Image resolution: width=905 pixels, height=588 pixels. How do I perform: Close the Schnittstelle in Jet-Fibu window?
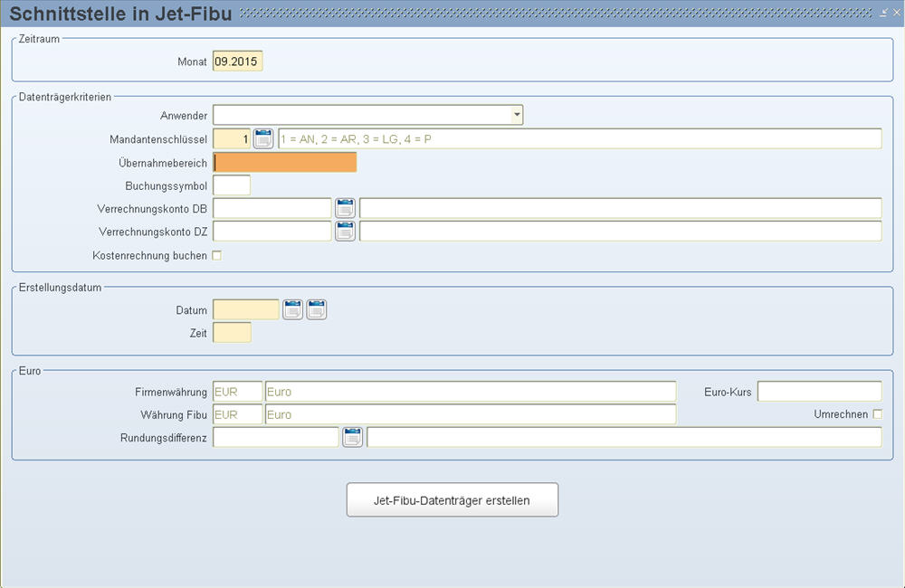point(896,13)
